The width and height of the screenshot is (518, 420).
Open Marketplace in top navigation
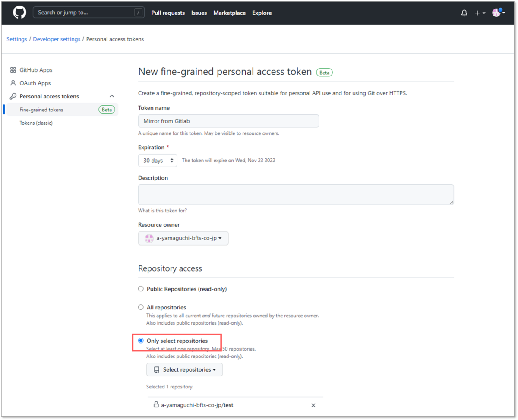click(229, 13)
